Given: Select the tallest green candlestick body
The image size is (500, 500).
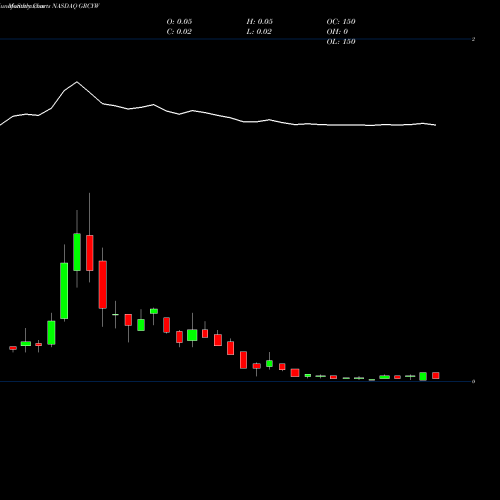Looking at the screenshot, I should (x=64, y=291).
